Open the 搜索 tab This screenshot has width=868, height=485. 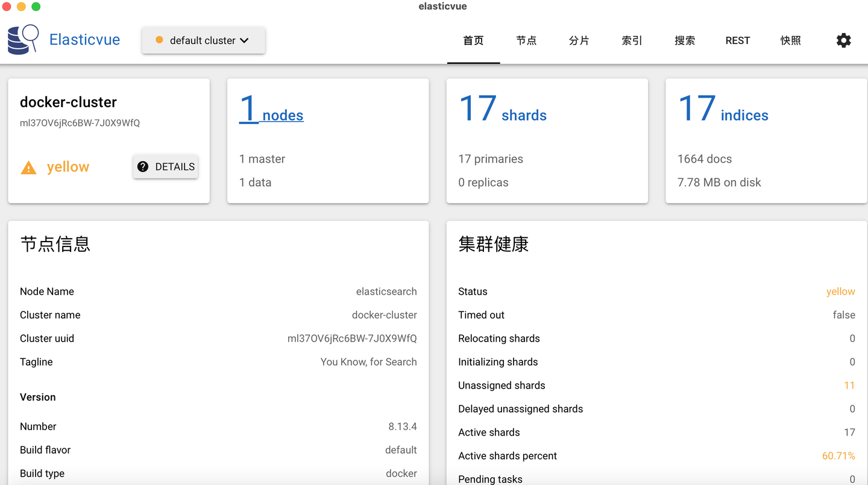684,40
